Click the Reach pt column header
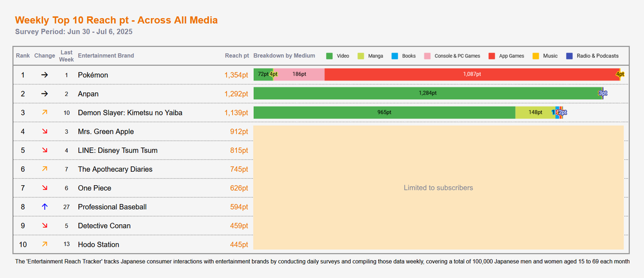The width and height of the screenshot is (644, 278). tap(237, 56)
